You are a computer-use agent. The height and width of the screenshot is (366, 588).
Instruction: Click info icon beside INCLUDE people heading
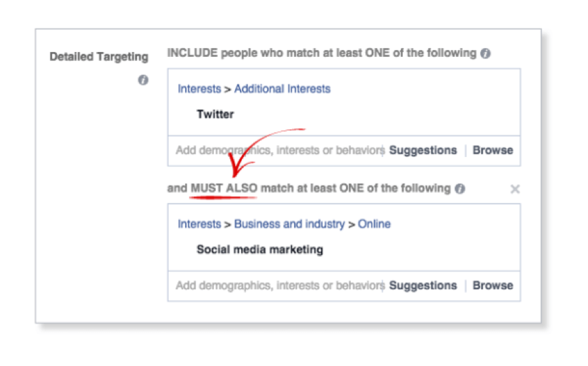[485, 53]
